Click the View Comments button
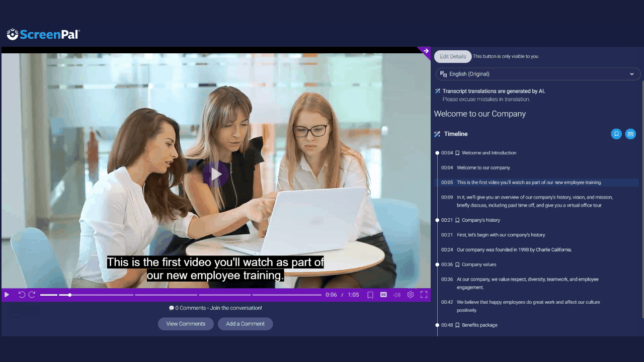 186,324
